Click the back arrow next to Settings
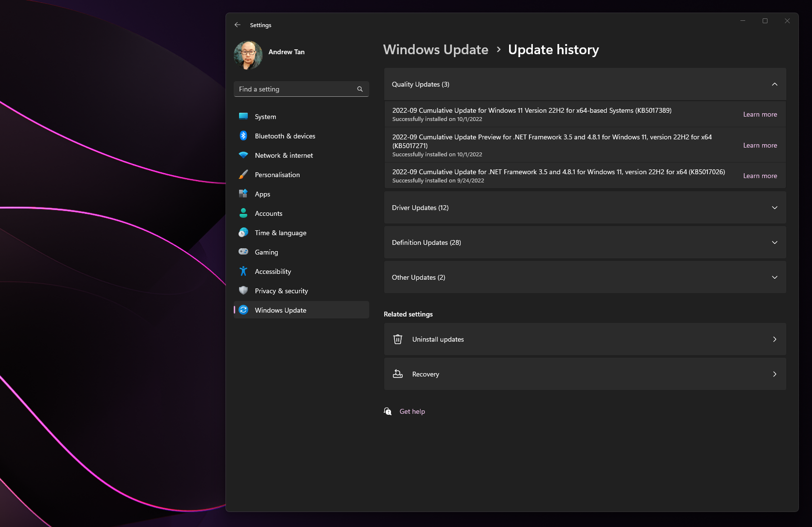 pos(238,25)
